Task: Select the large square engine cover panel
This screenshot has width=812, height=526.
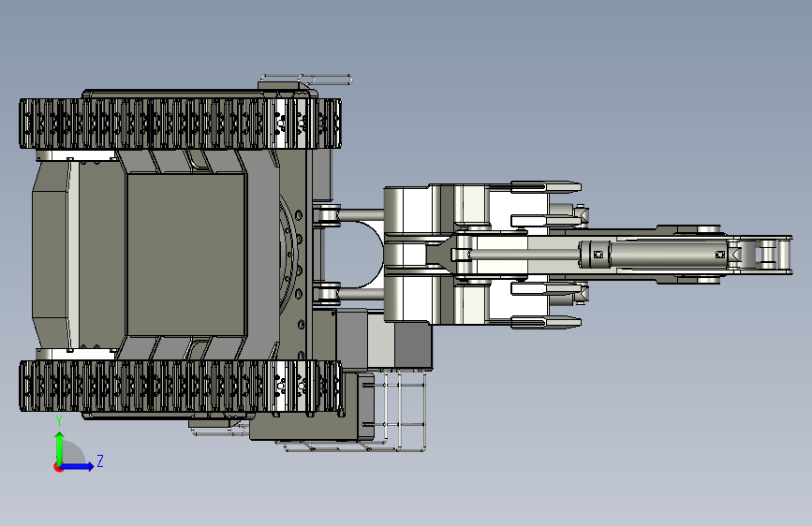Action: pyautogui.click(x=186, y=255)
